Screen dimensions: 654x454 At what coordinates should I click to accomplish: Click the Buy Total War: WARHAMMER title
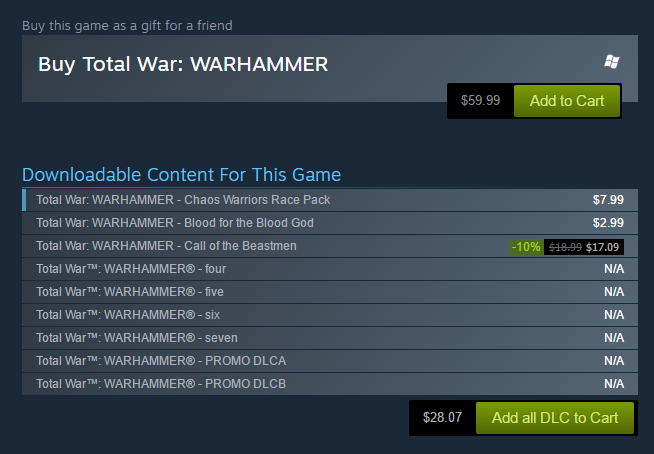pyautogui.click(x=183, y=64)
